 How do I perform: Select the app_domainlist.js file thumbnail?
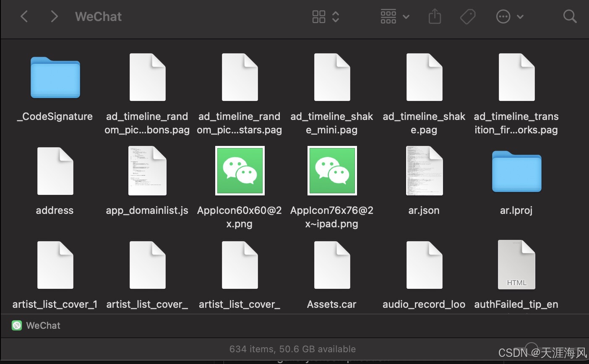[x=147, y=171]
